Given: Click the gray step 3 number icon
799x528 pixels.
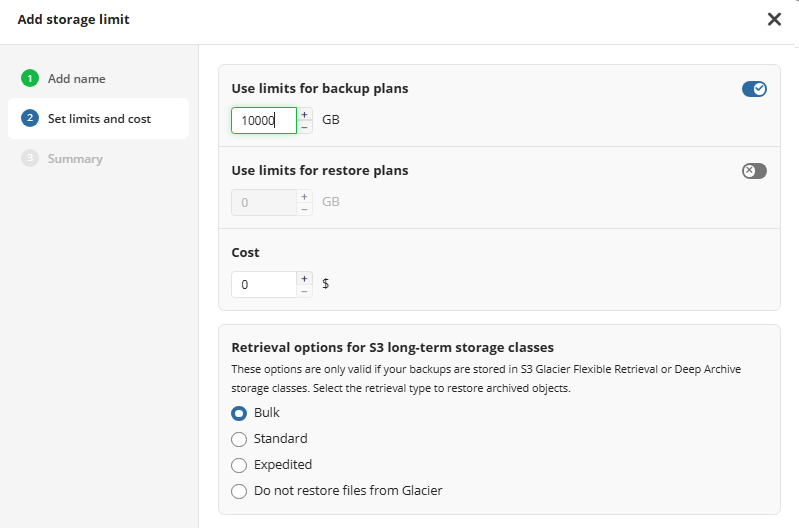Looking at the screenshot, I should (x=29, y=158).
